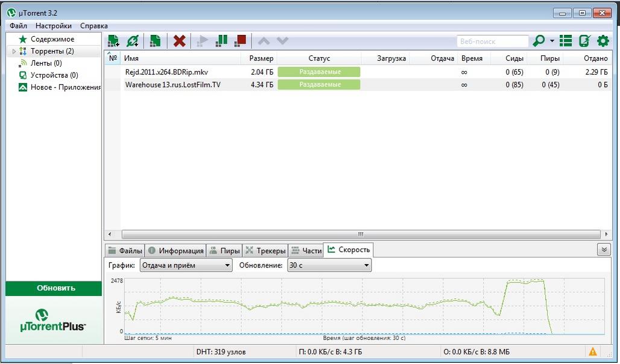Click the green Обновить button
The height and width of the screenshot is (364, 620).
54,288
